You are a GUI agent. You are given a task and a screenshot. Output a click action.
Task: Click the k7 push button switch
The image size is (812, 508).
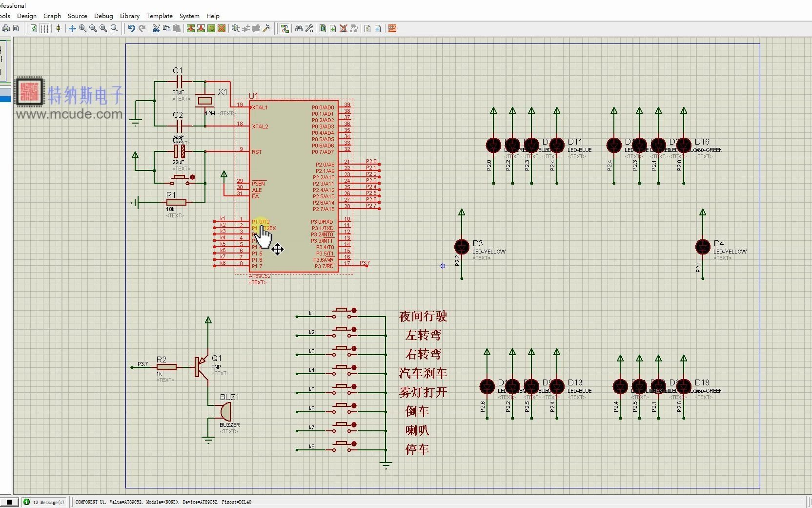point(345,427)
